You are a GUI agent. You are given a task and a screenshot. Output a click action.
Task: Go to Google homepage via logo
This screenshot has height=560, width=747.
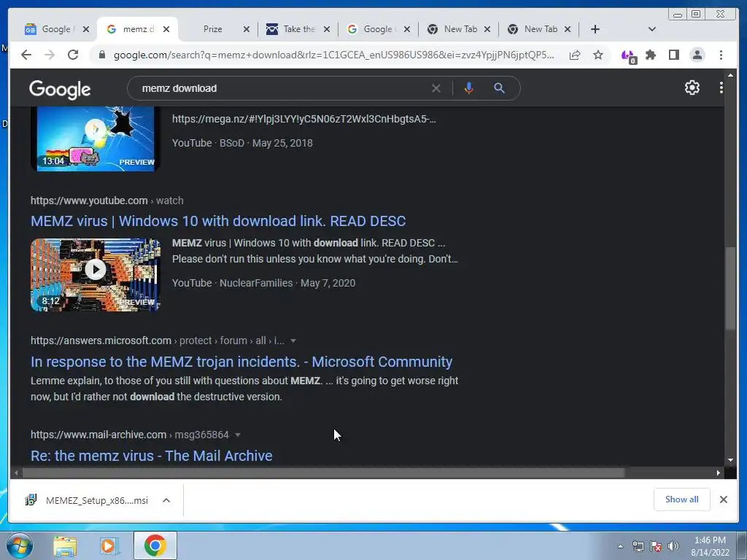60,89
